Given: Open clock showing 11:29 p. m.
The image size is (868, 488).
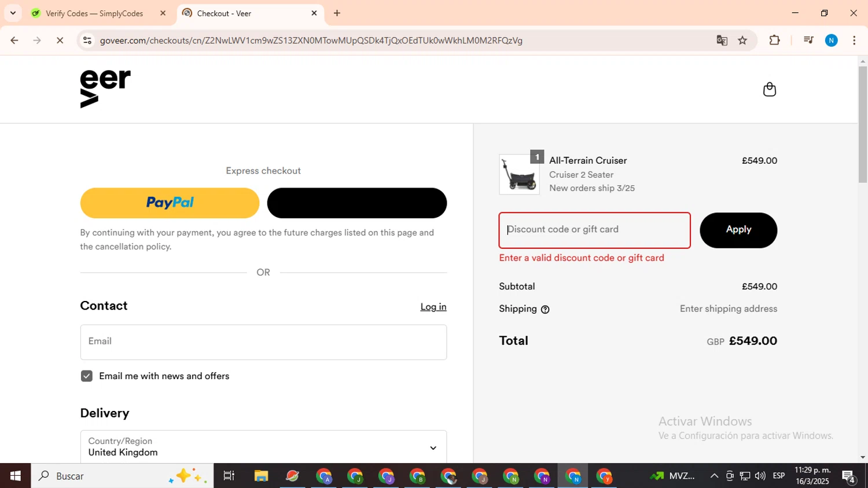Looking at the screenshot, I should tap(812, 476).
